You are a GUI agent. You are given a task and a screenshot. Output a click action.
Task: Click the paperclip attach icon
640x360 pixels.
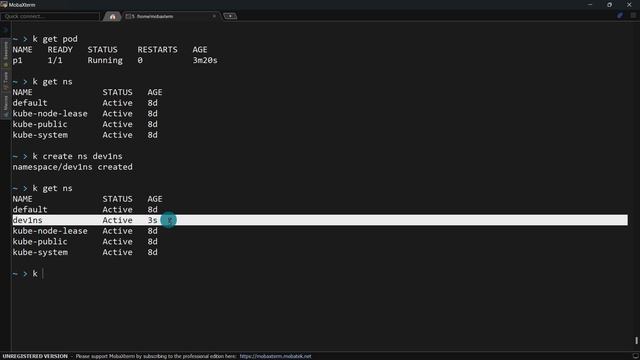620,16
